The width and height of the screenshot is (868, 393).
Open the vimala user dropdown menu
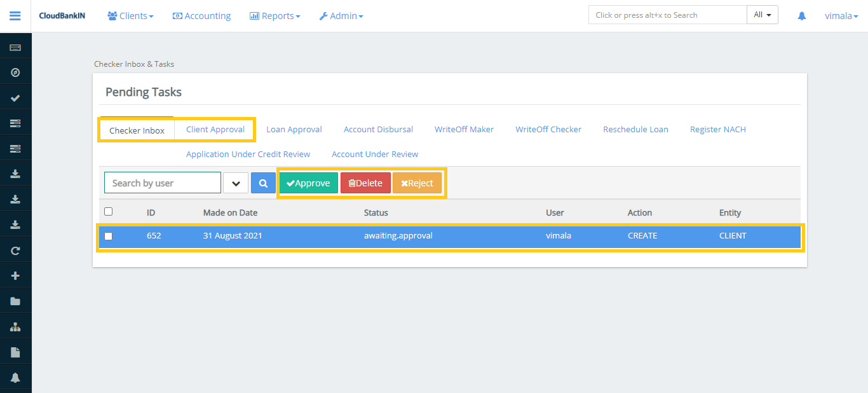[840, 15]
